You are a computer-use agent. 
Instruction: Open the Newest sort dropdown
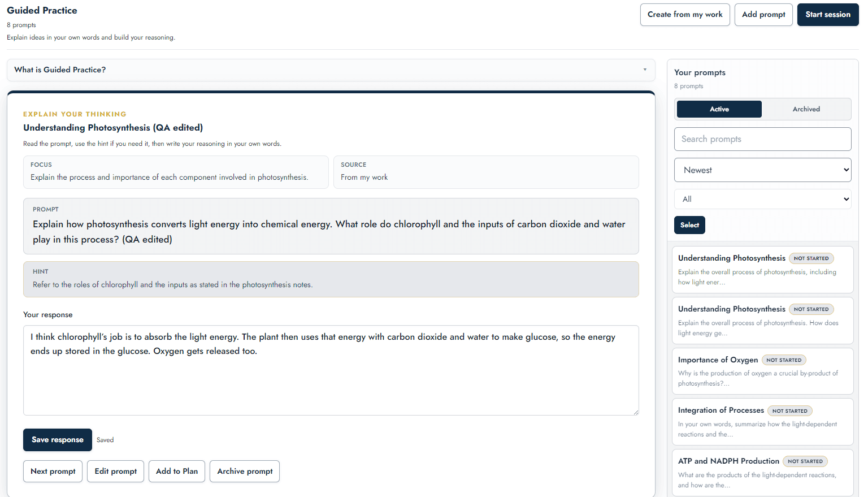[x=762, y=170]
